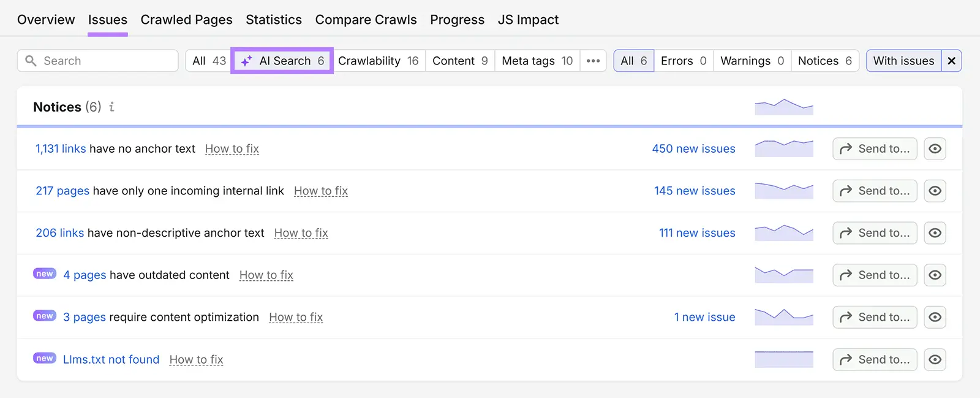Open the 217 pages issue link

tap(62, 191)
